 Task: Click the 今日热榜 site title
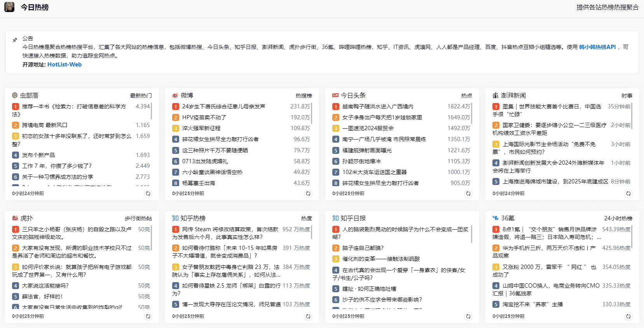click(x=35, y=7)
